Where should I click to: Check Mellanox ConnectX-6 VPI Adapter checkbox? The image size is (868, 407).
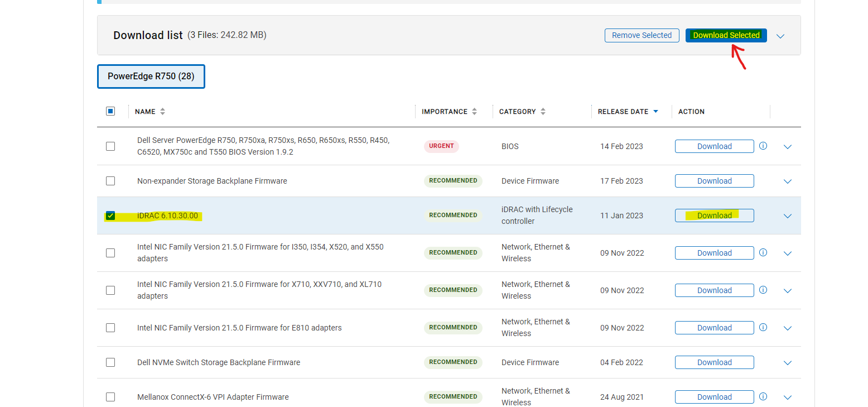point(110,397)
